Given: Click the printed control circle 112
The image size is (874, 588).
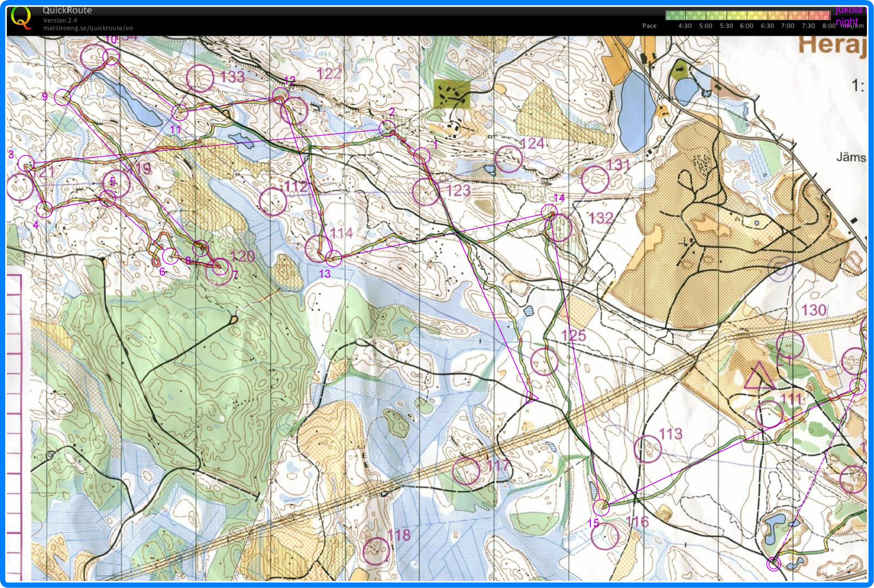Looking at the screenshot, I should 273,201.
